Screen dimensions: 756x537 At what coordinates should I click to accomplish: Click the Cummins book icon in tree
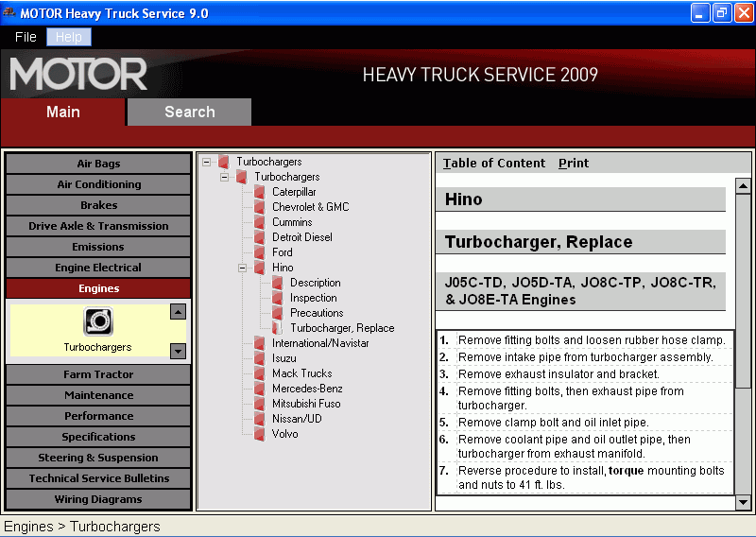[260, 222]
